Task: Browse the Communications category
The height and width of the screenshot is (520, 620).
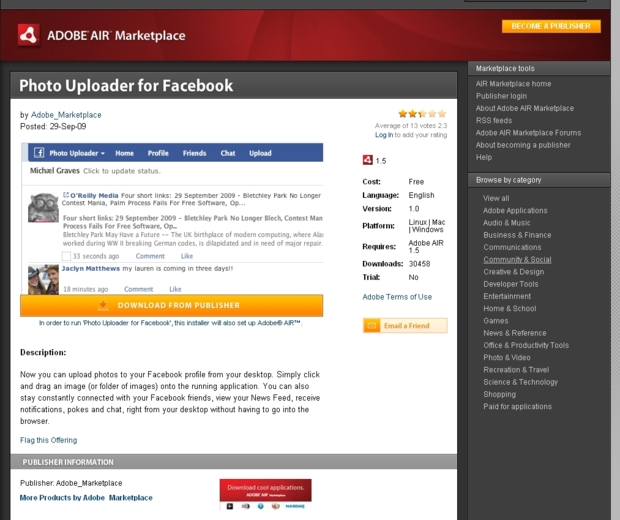Action: coord(512,247)
